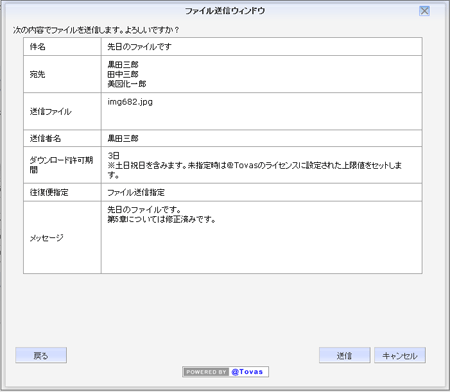The height and width of the screenshot is (392, 450).
Task: Click the ファイル送信指定 value
Action: coord(136,192)
